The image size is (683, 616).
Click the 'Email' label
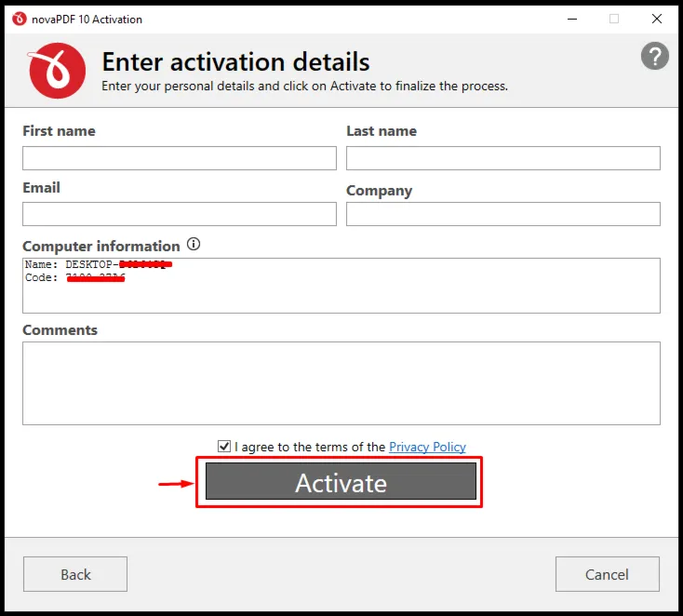click(41, 187)
